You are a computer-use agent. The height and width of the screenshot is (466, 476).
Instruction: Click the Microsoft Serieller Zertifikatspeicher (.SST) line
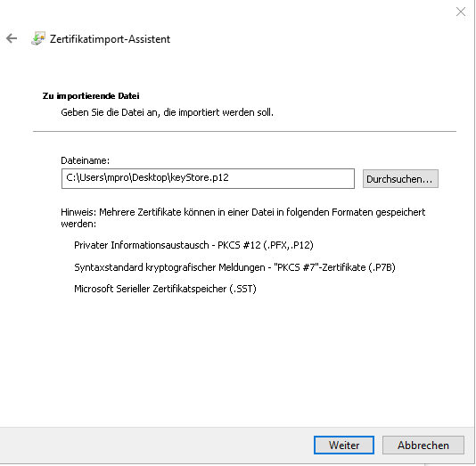[165, 289]
